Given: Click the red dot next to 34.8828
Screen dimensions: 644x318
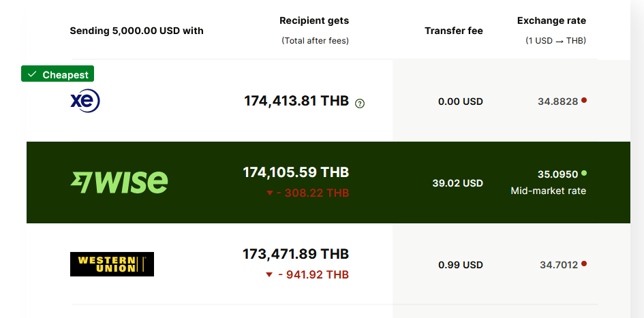Looking at the screenshot, I should (584, 99).
